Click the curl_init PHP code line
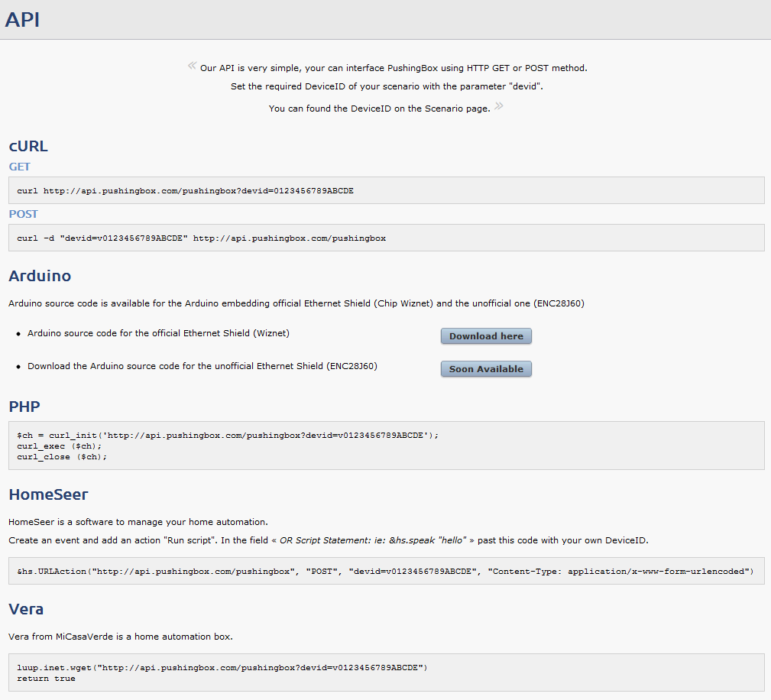The image size is (771, 700). [228, 436]
